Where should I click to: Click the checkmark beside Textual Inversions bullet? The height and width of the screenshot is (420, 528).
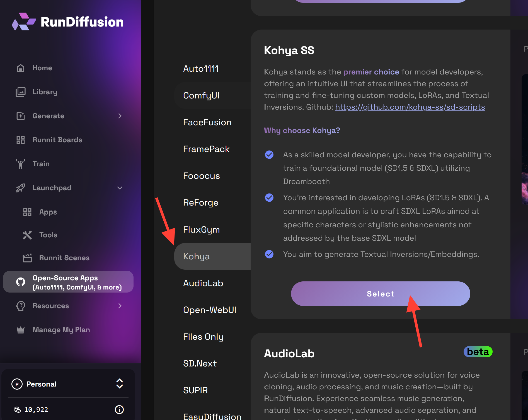pyautogui.click(x=269, y=254)
